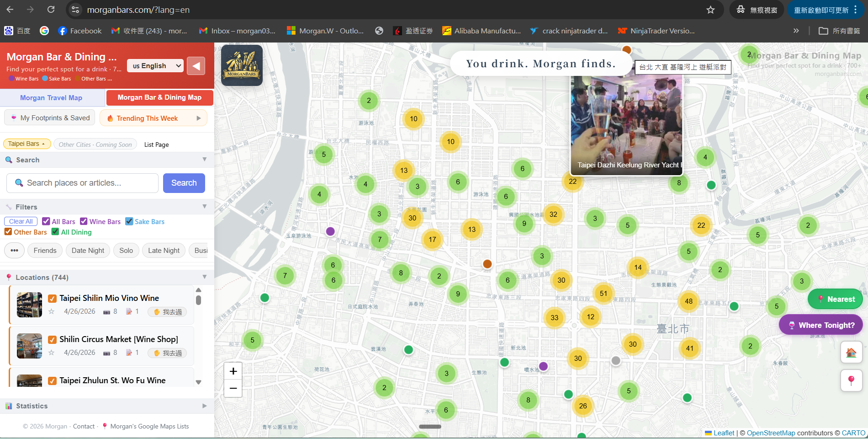The image size is (868, 439).
Task: Click the purple Wine Bars legend dot
Action: (x=11, y=79)
